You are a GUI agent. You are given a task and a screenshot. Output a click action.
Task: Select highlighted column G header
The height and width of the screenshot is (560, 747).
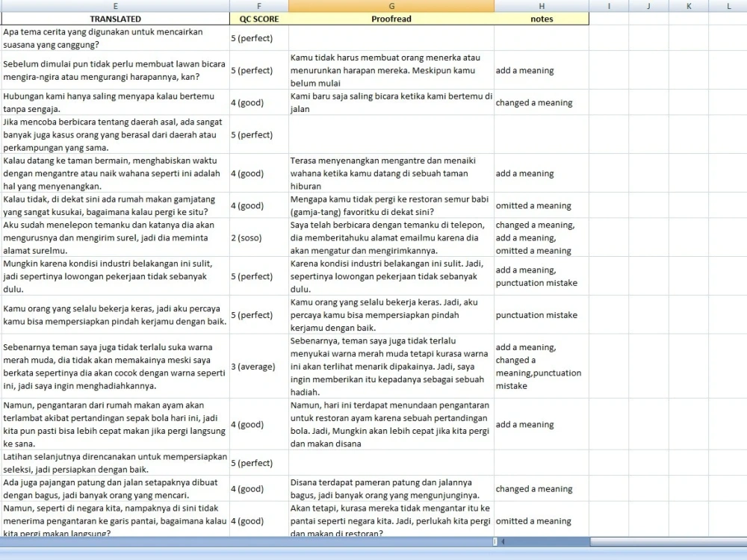coord(391,6)
